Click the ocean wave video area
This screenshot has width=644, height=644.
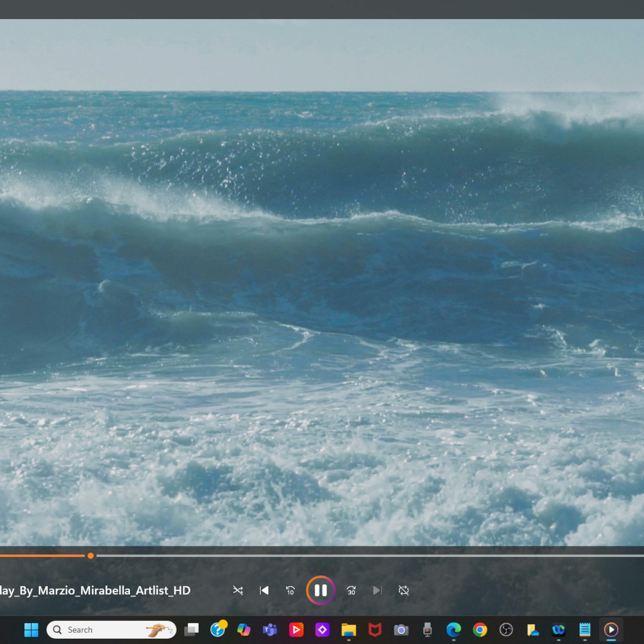point(322,267)
